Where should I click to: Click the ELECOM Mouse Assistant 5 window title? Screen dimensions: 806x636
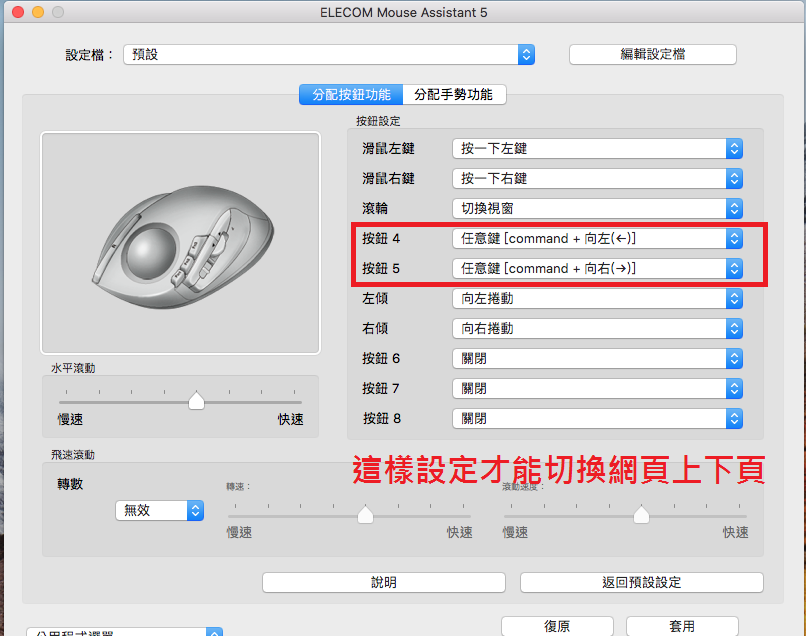tap(404, 12)
